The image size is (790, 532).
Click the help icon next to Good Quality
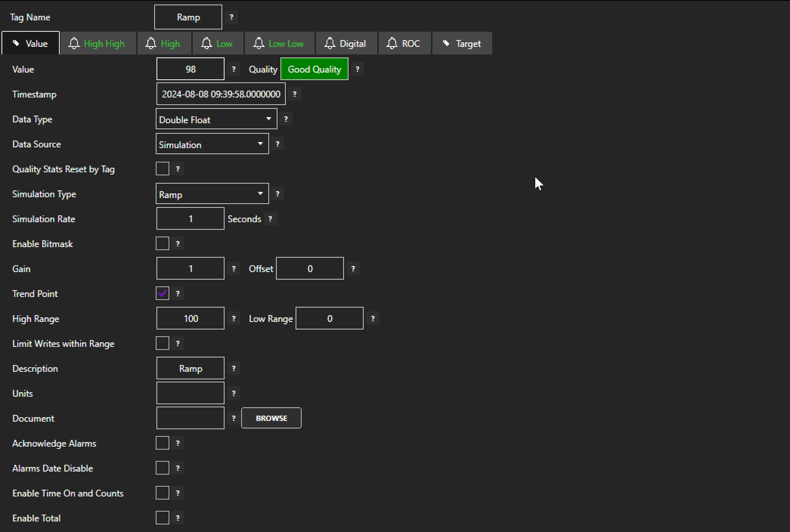click(x=357, y=69)
